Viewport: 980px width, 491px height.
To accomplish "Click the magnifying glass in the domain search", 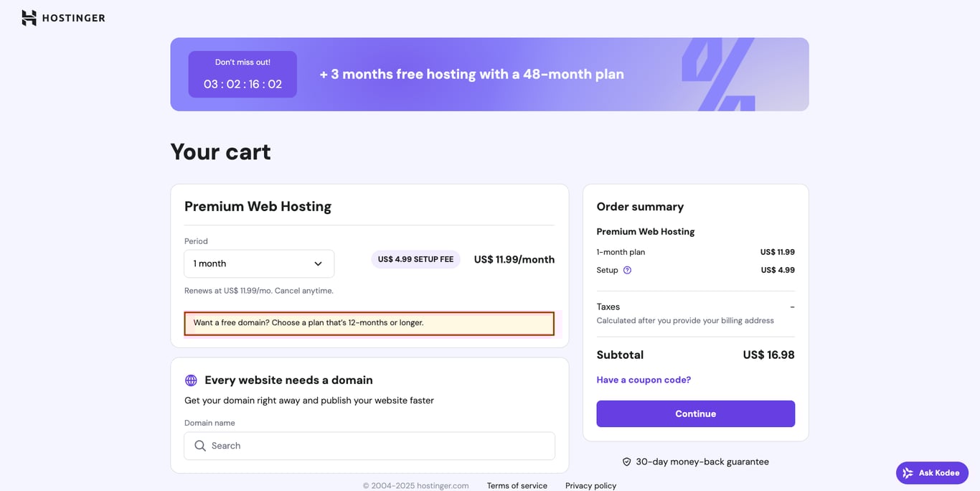I will 200,446.
